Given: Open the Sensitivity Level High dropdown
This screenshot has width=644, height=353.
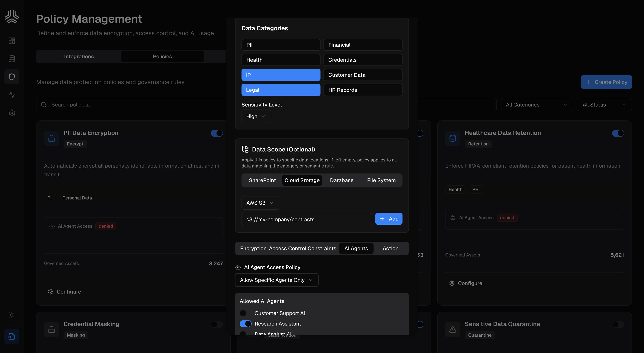Looking at the screenshot, I should 256,116.
